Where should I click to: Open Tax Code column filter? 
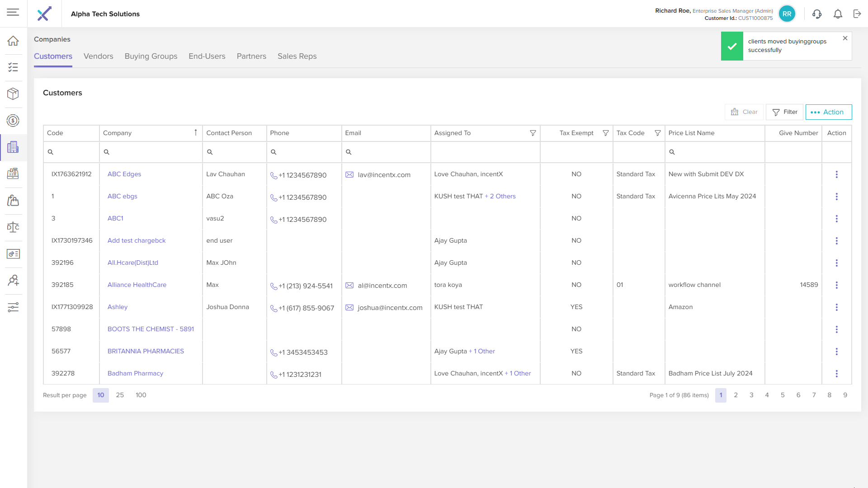pyautogui.click(x=657, y=133)
